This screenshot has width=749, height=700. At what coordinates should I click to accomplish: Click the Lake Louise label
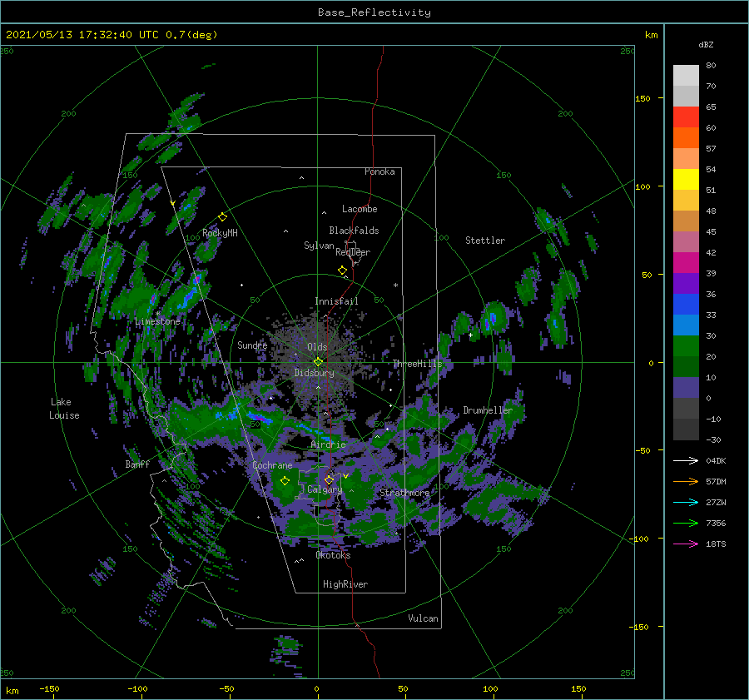click(64, 409)
